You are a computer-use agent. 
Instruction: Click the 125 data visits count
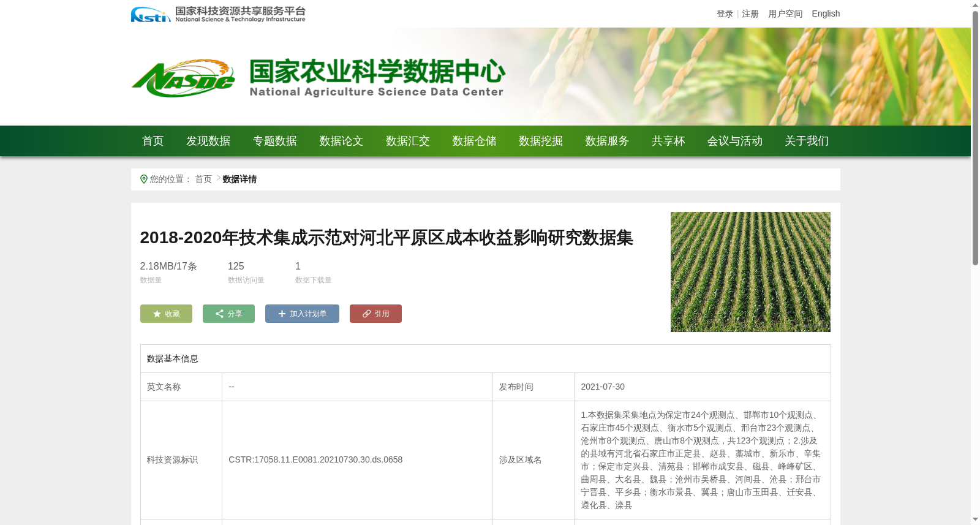pos(236,266)
